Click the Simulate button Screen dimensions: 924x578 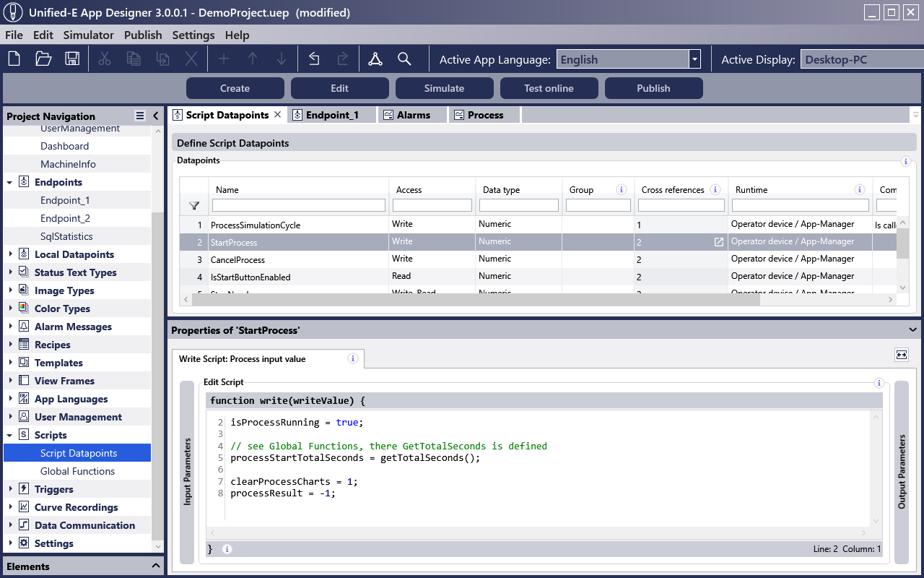(x=444, y=88)
